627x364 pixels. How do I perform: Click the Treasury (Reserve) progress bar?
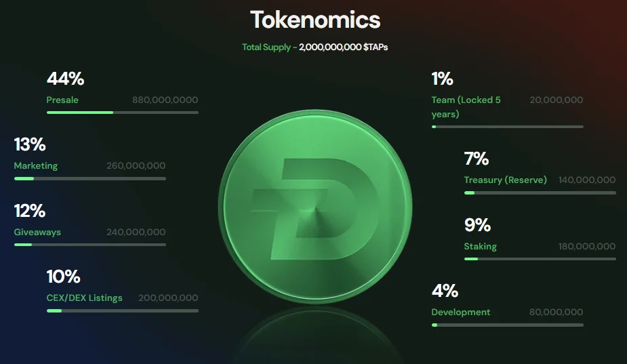(x=540, y=193)
